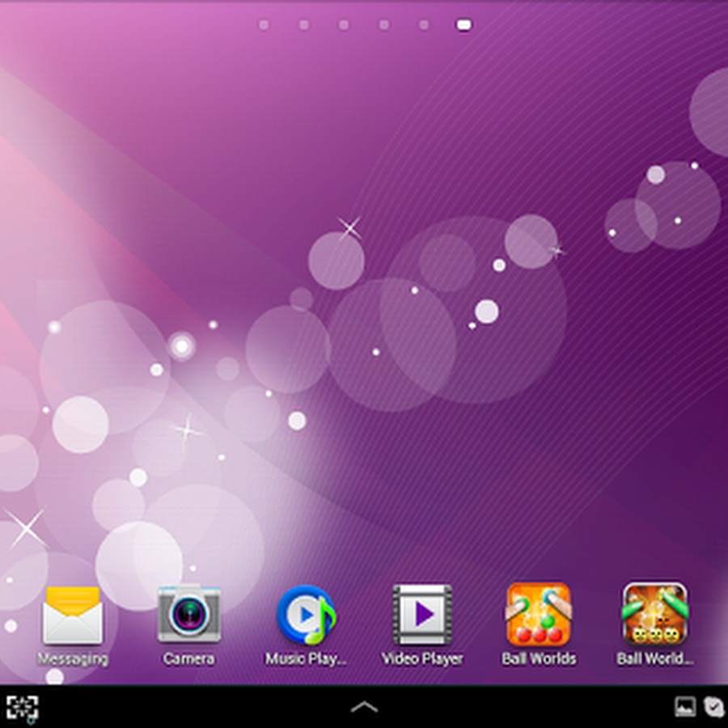
Task: Go to the fifth home screen page dot
Action: point(424,24)
